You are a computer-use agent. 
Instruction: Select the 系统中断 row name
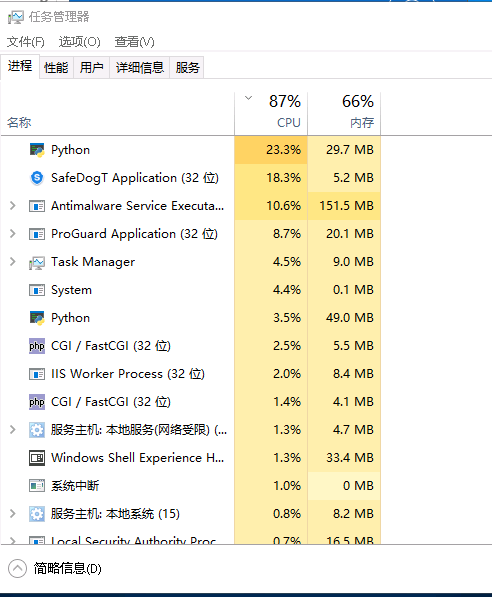[x=75, y=486]
